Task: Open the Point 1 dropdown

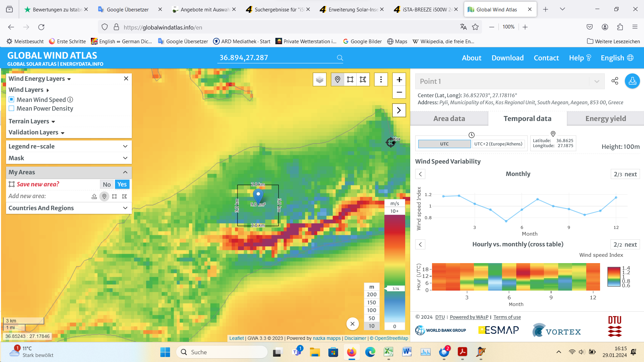Action: [x=596, y=81]
